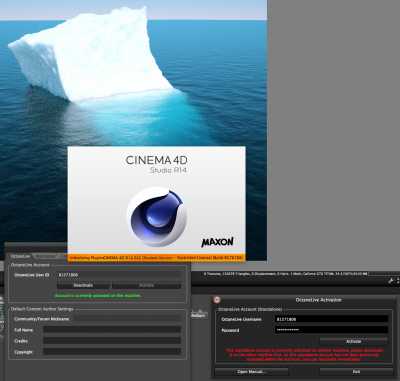Click the wrench settings icon

coord(391,281)
